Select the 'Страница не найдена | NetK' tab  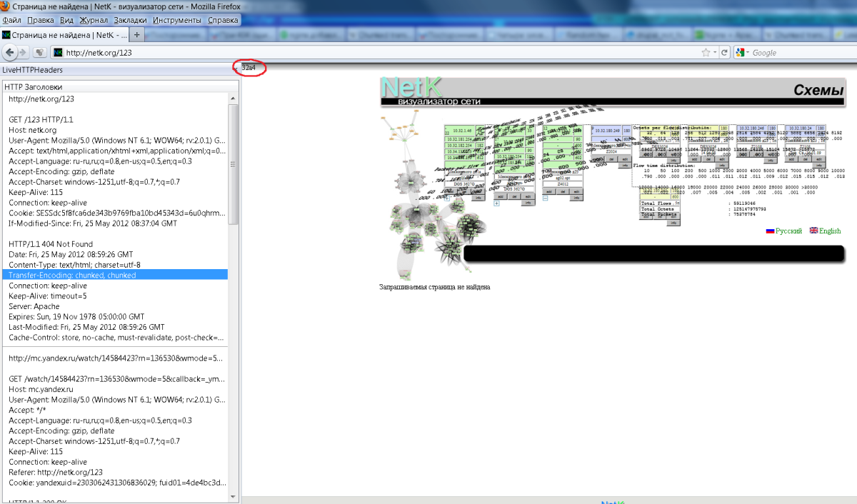[x=64, y=34]
